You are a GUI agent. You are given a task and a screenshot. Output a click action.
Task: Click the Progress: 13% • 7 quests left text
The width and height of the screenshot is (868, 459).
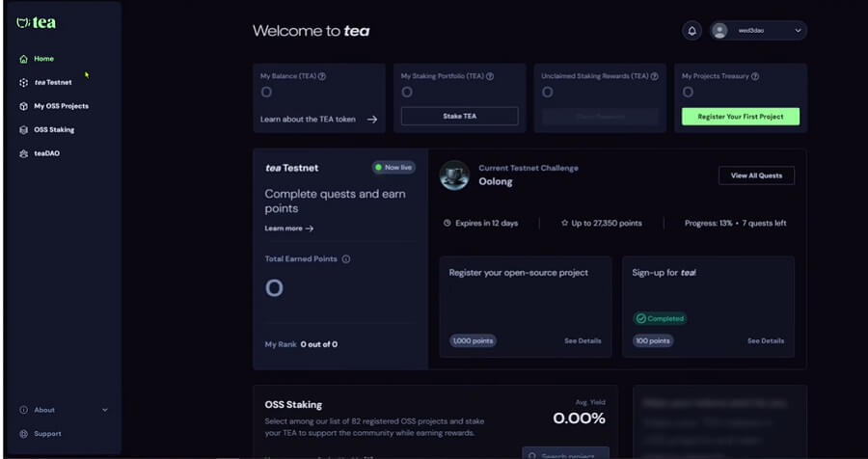735,223
